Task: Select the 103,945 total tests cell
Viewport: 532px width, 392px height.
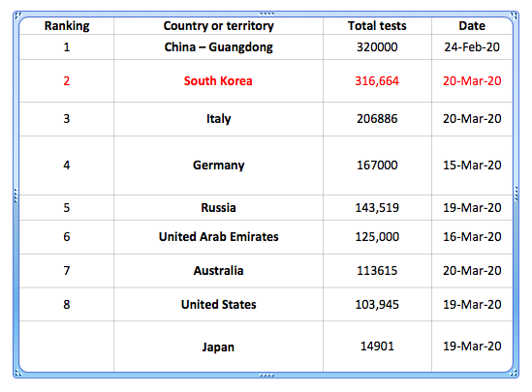Action: click(377, 305)
